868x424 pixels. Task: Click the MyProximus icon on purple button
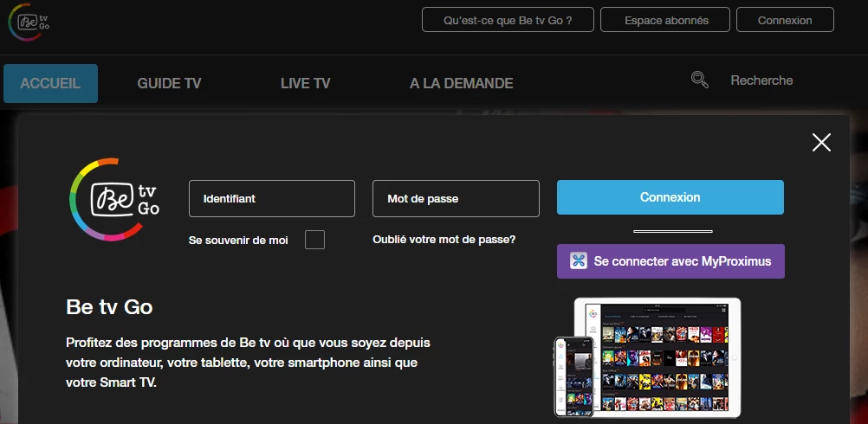579,261
